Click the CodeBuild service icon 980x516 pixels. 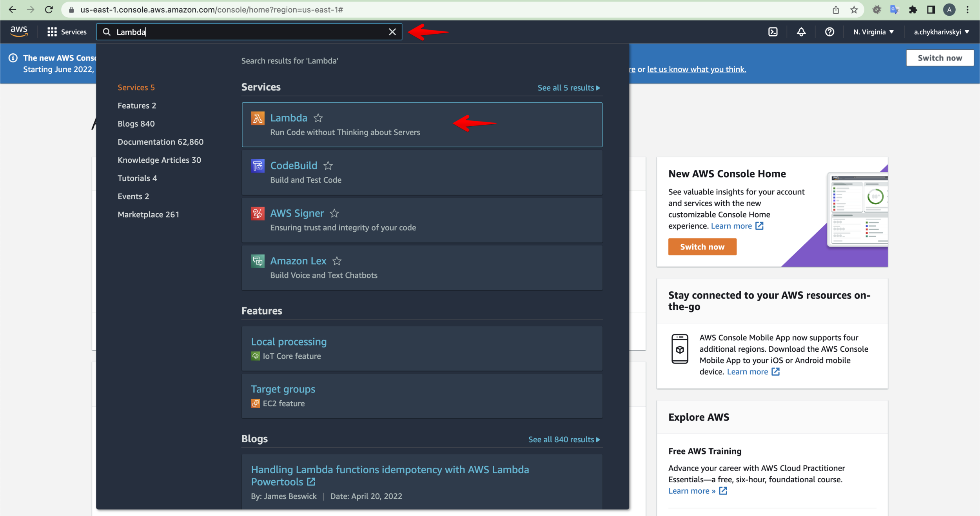[x=258, y=166]
